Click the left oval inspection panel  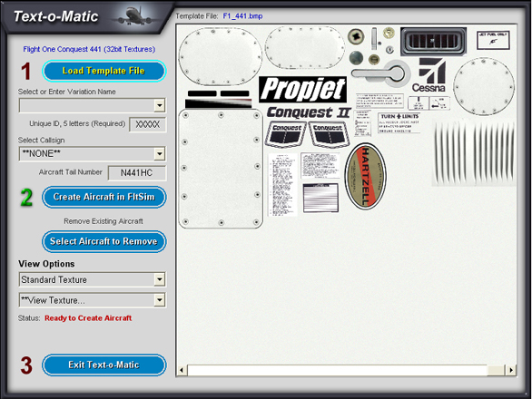click(221, 56)
